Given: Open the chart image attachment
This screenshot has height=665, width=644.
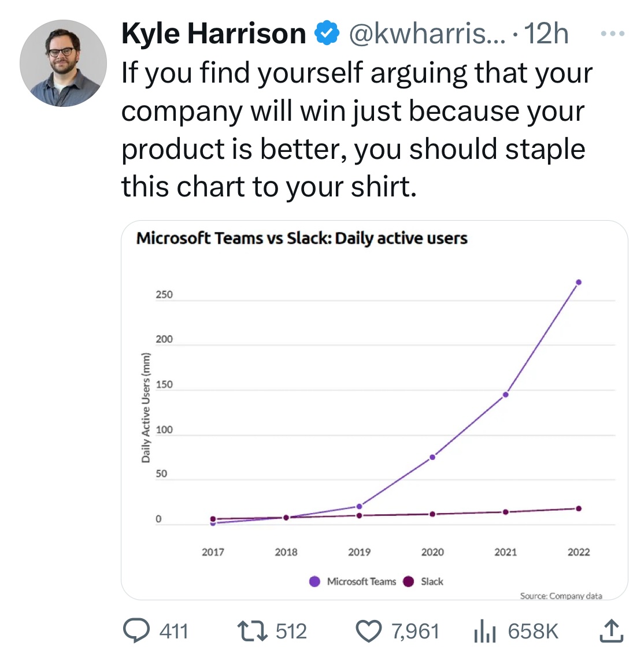Looking at the screenshot, I should pos(374,410).
